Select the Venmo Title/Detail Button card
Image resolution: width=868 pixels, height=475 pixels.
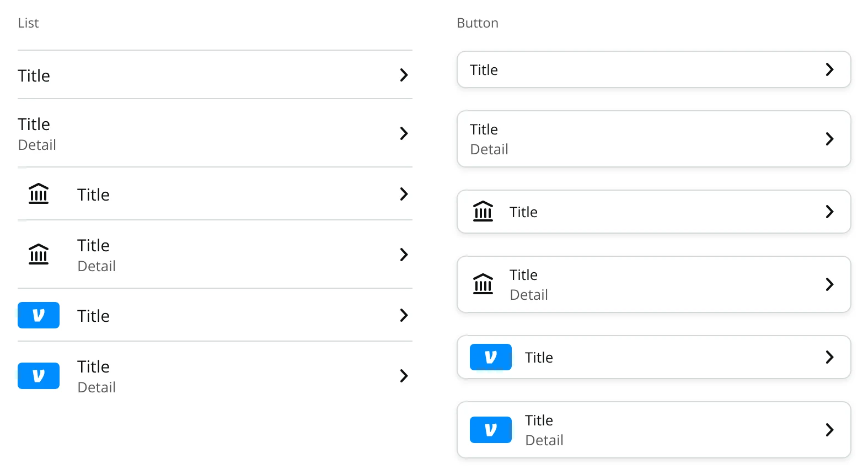tap(654, 430)
